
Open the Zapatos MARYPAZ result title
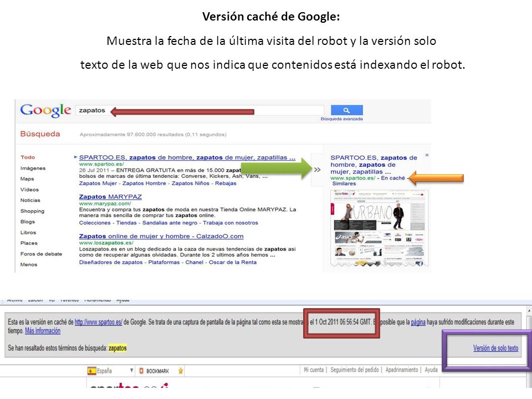110,197
